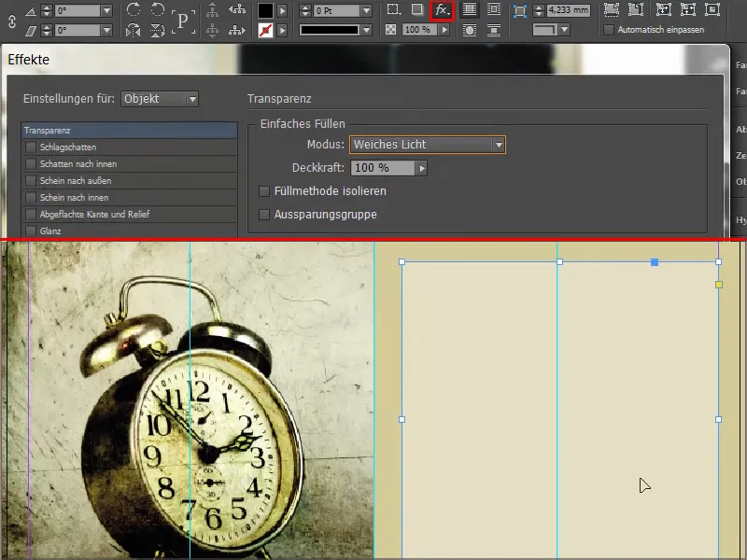Open the rotation angle dropdown
The image size is (747, 560).
[106, 10]
